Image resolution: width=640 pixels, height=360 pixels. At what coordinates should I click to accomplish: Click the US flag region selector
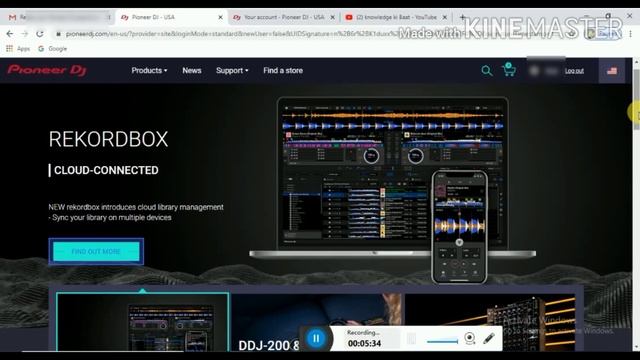coord(611,71)
